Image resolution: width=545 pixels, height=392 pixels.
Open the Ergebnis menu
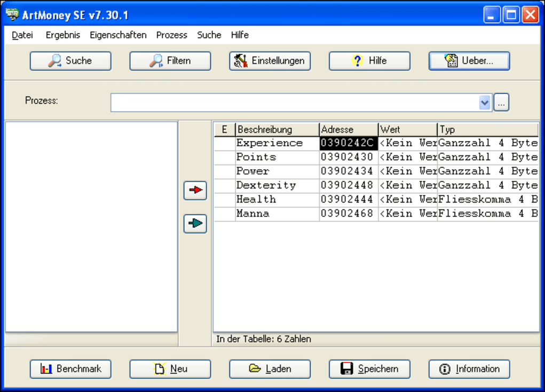(x=63, y=35)
